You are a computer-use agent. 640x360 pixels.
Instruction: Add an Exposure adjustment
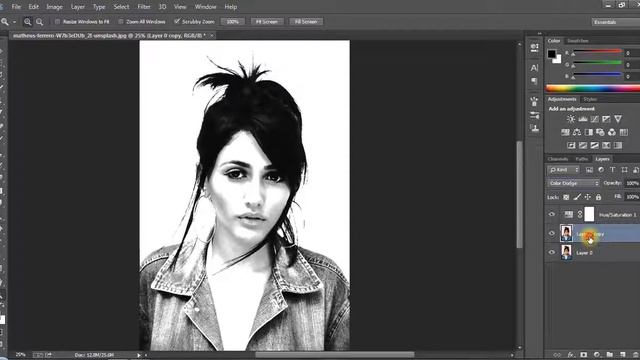click(606, 119)
